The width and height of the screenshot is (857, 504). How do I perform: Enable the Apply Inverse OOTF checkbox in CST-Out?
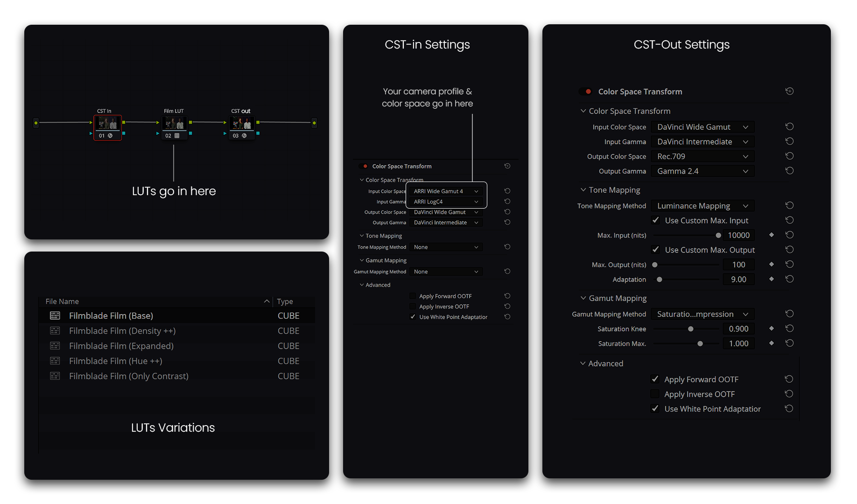[655, 394]
